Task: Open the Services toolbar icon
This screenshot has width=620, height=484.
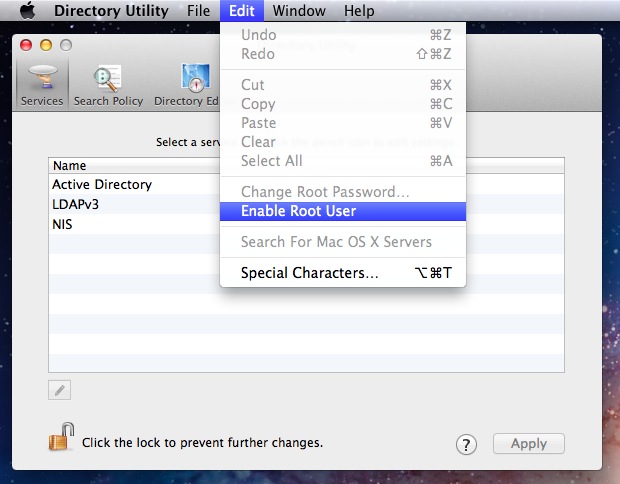Action: [42, 83]
